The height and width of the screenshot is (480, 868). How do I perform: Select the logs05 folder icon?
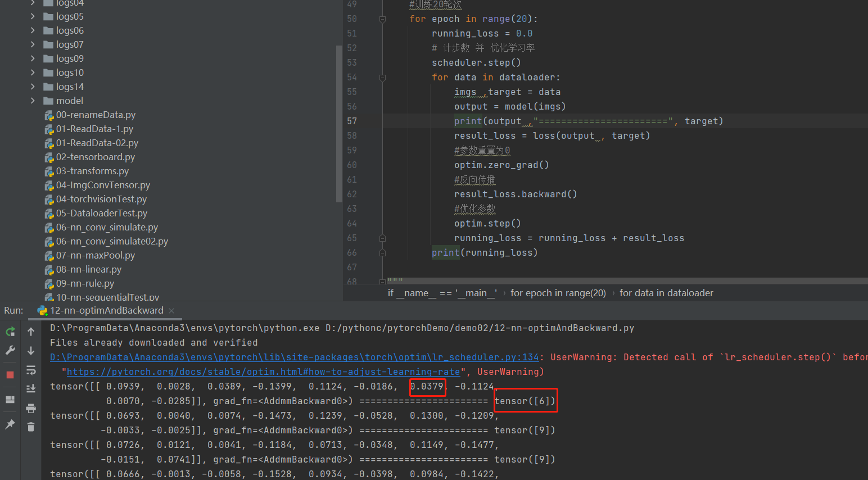[48, 16]
